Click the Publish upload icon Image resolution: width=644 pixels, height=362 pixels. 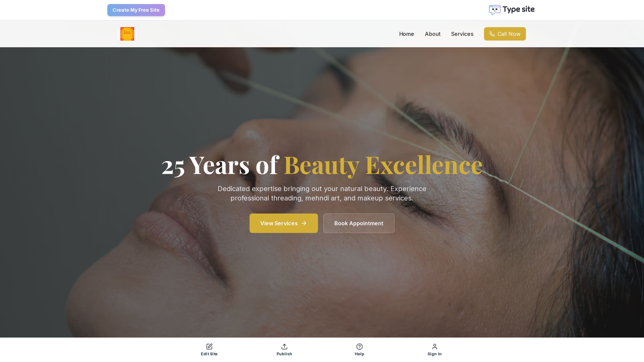[284, 346]
